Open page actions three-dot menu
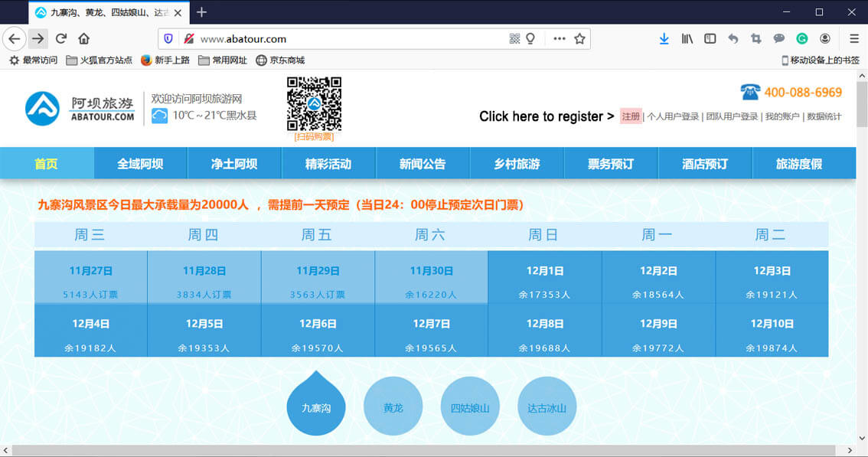Viewport: 868px width, 457px height. pos(559,39)
